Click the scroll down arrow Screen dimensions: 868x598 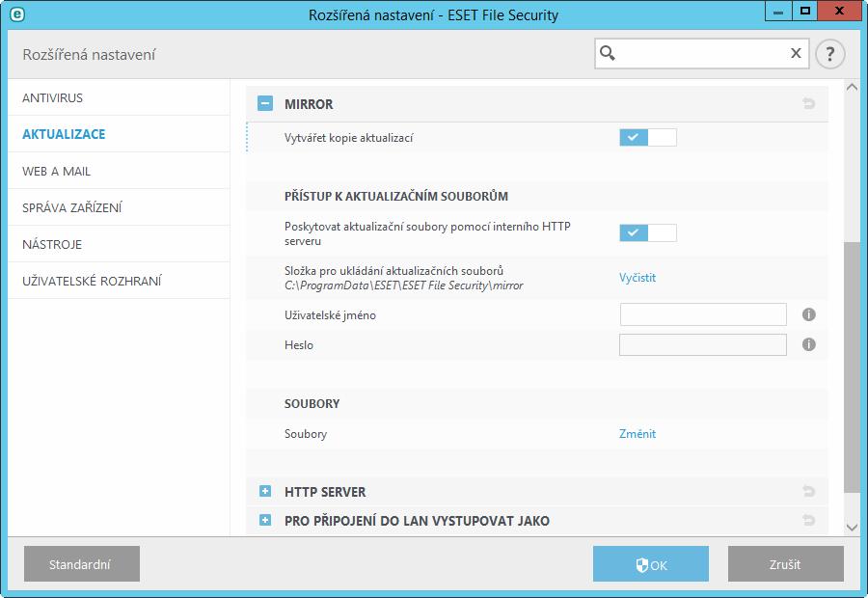852,528
